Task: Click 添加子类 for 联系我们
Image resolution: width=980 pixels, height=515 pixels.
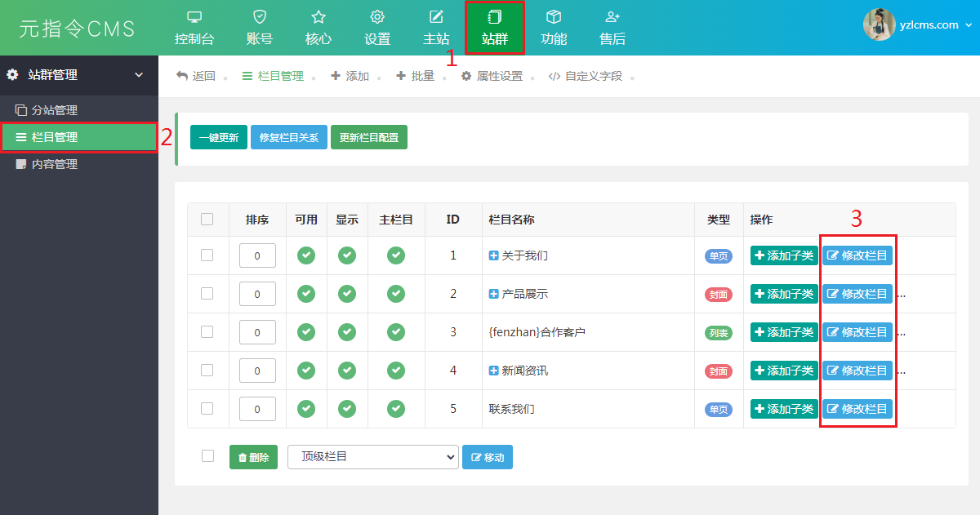Action: pos(784,409)
